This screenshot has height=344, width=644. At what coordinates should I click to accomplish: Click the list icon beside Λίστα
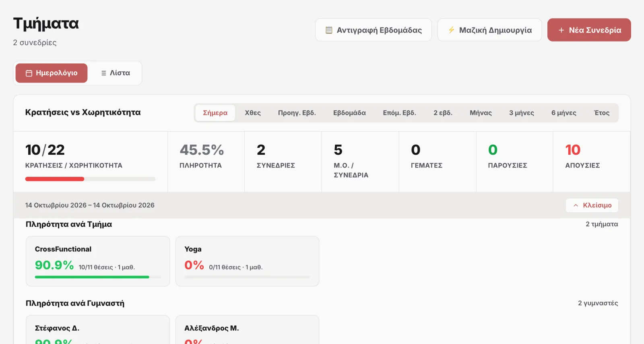(104, 73)
